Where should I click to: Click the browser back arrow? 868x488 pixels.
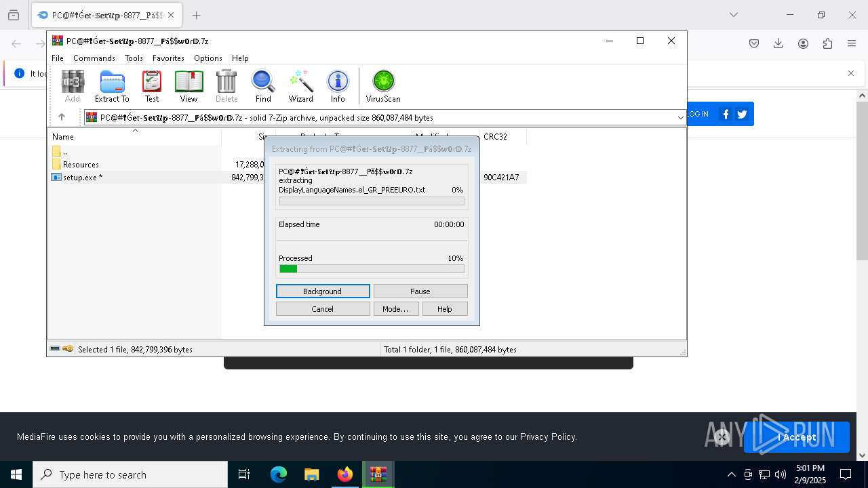click(16, 43)
